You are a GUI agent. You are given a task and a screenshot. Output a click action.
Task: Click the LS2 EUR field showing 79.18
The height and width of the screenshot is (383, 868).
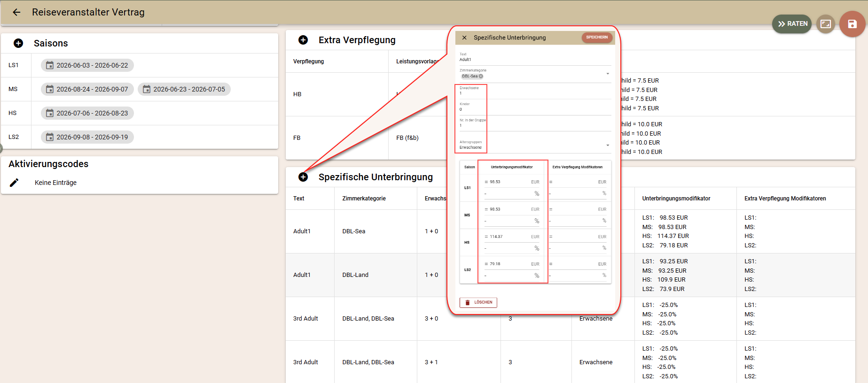511,264
